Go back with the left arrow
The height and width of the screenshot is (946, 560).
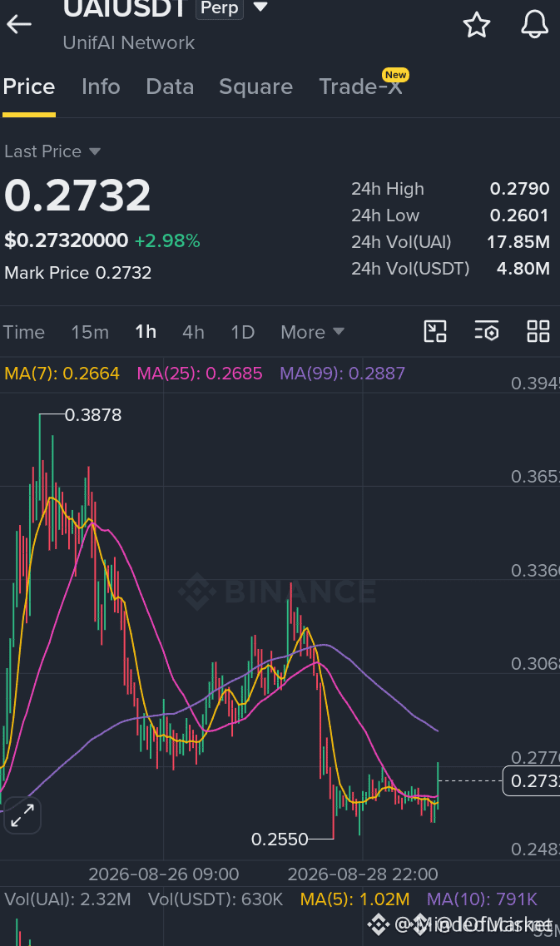(x=18, y=25)
